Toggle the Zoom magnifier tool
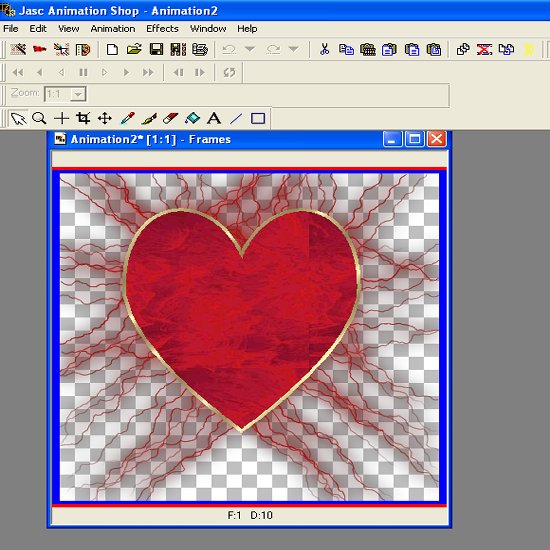 (x=39, y=118)
